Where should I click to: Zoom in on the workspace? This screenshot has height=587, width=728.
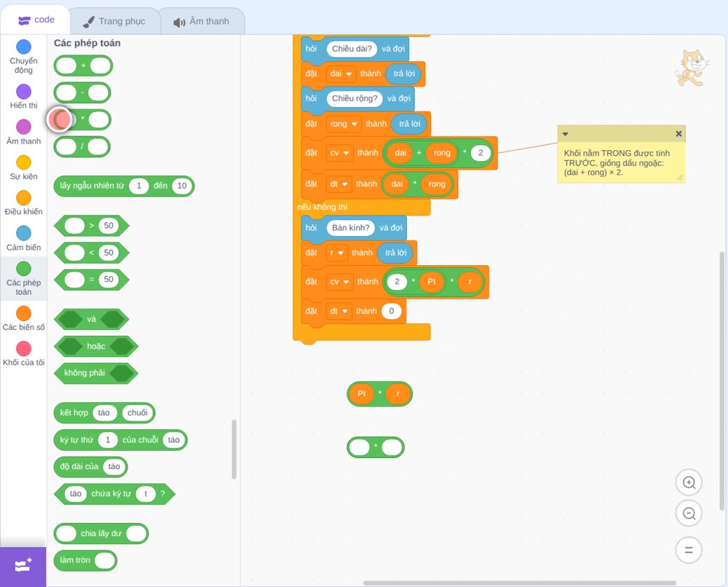tap(689, 483)
